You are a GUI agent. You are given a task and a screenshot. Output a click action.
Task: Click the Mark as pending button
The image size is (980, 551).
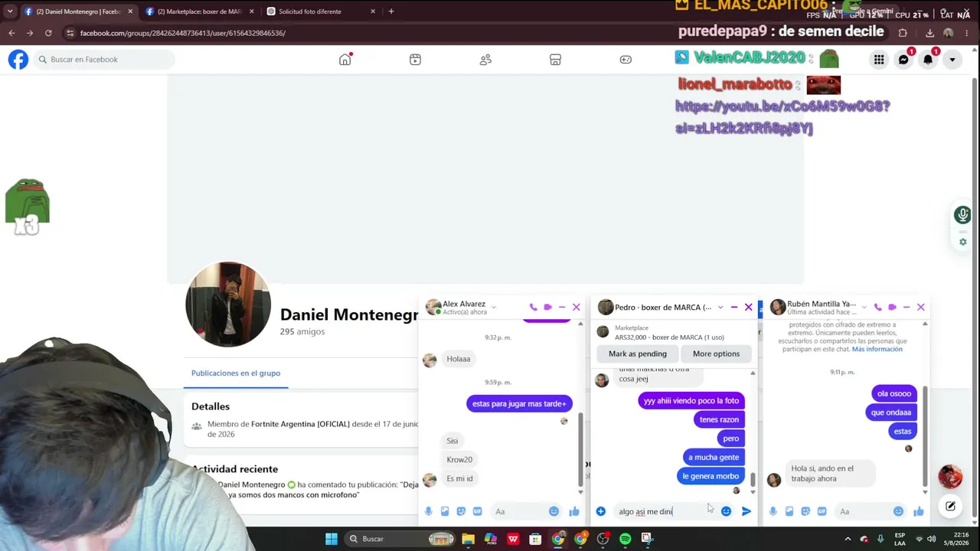[638, 354]
